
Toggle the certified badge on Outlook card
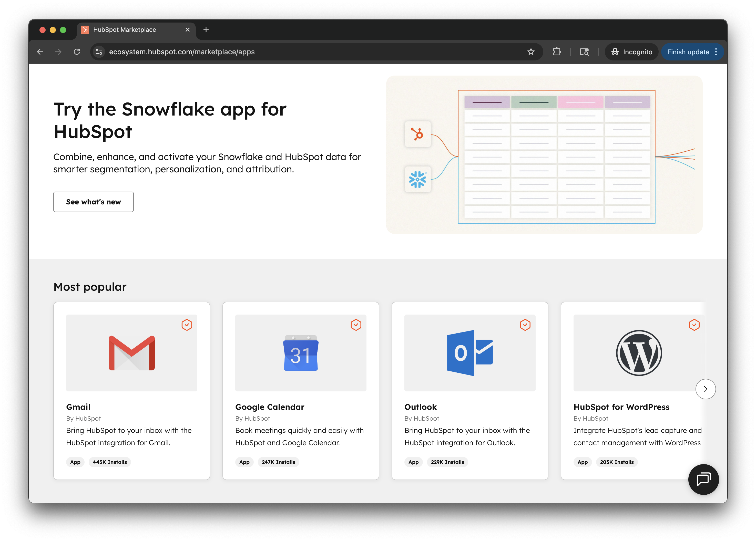[x=525, y=325]
